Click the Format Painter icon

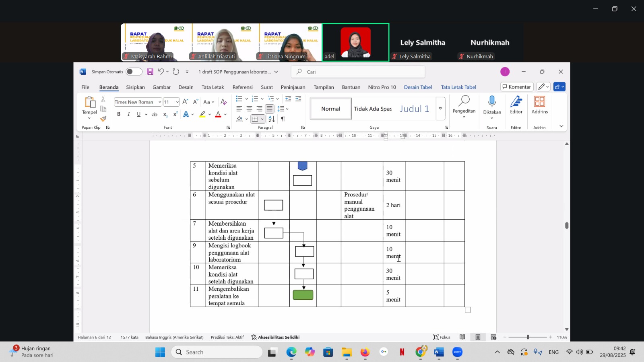(x=103, y=119)
